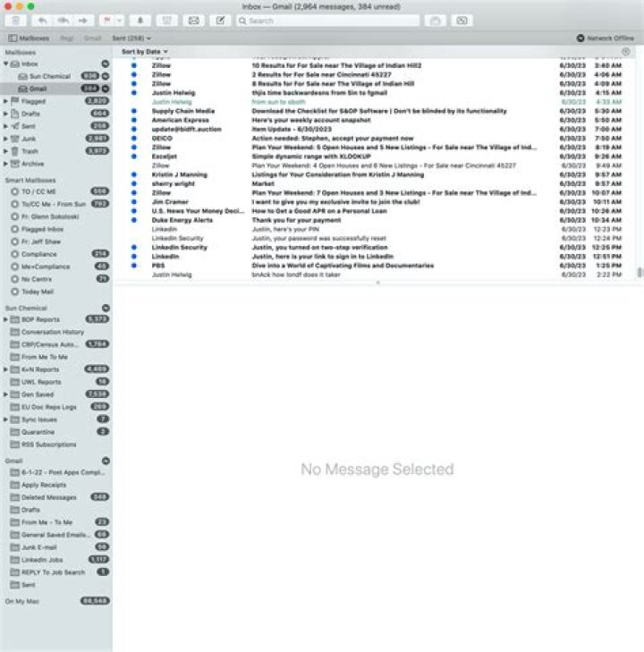Click the Delete trash toolbar icon
Screen dimensions: 644x652
pyautogui.click(x=16, y=21)
